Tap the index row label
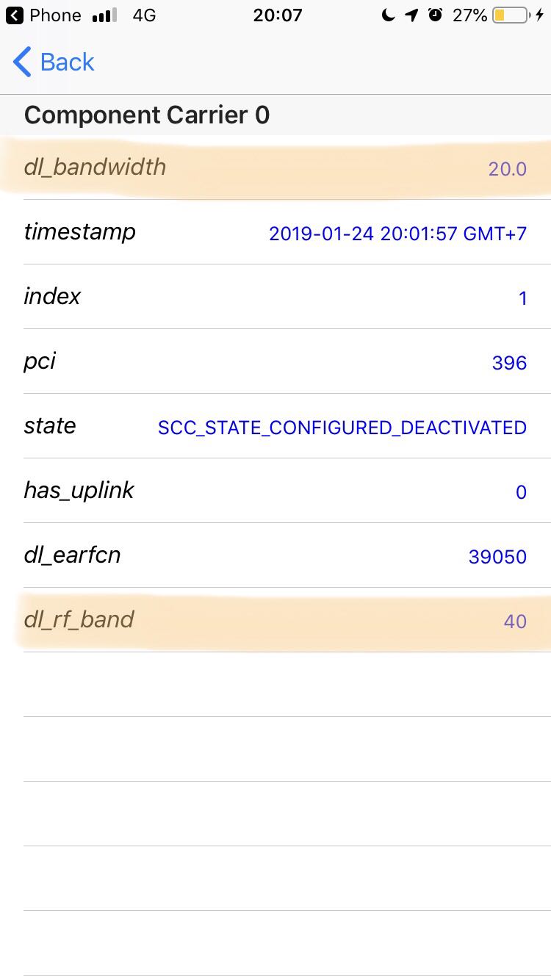The image size is (551, 980). pyautogui.click(x=52, y=296)
